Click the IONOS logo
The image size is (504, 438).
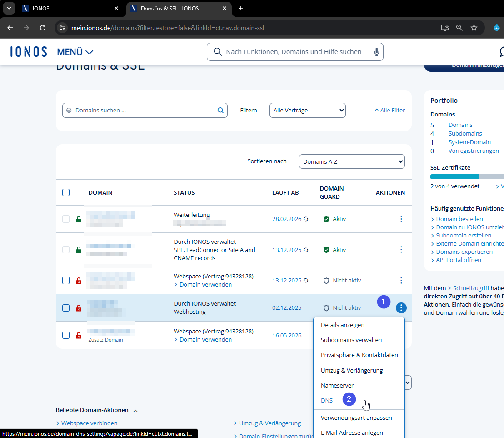pyautogui.click(x=29, y=51)
